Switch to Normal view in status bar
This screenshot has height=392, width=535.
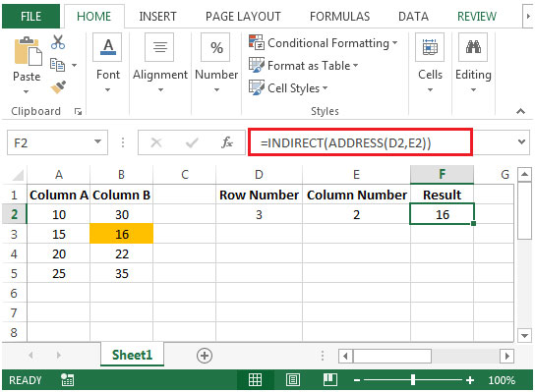255,380
